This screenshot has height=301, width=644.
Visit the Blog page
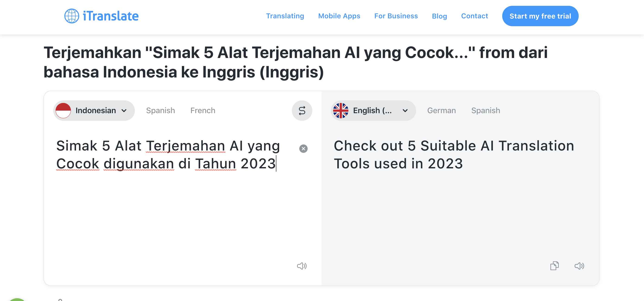pyautogui.click(x=439, y=16)
